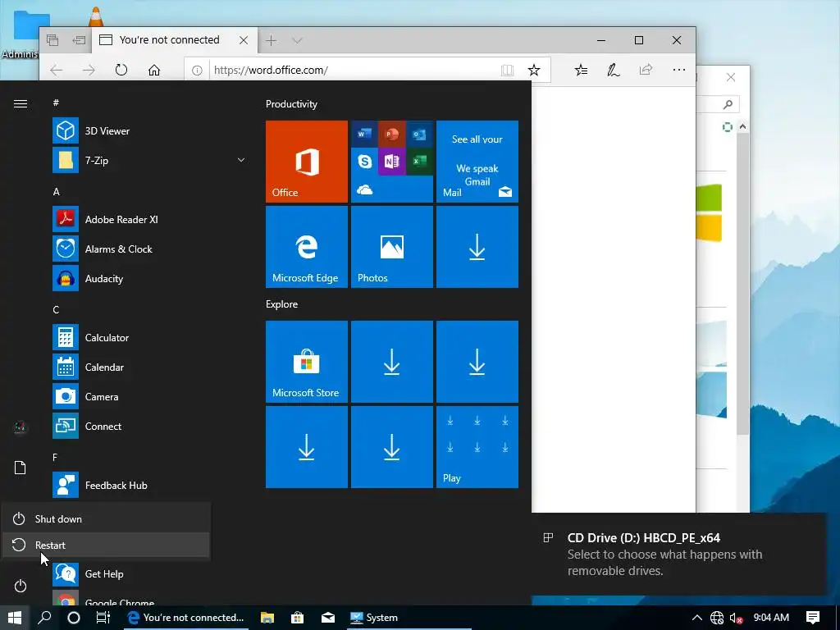Click the Windows Start button
This screenshot has width=840, height=630.
[x=15, y=618]
